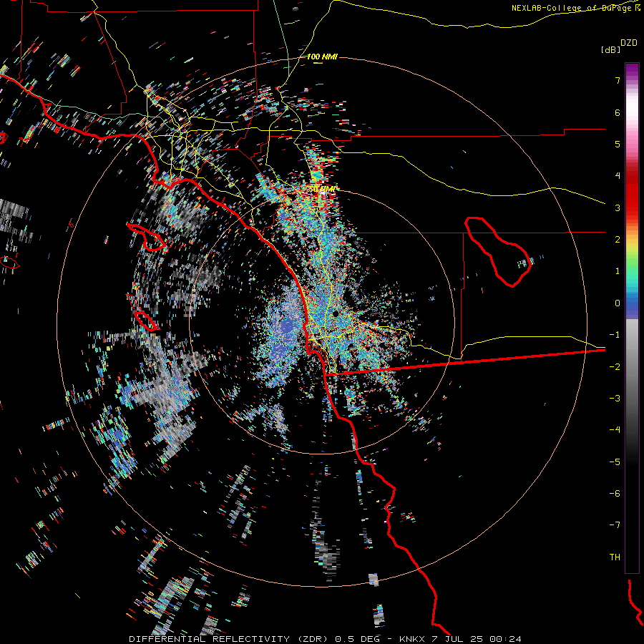Click the 00:24 timestamp
The height and width of the screenshot is (644, 644).
[507, 639]
